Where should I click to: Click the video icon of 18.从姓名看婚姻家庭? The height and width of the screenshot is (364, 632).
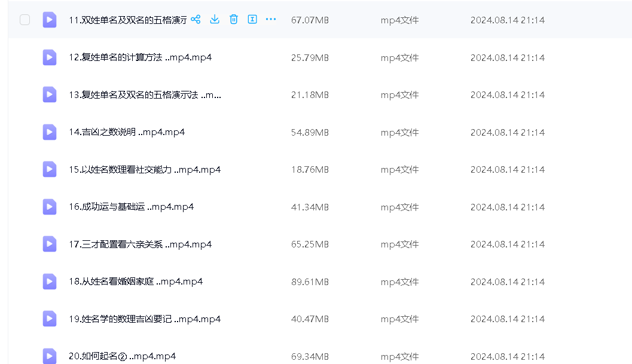point(50,282)
